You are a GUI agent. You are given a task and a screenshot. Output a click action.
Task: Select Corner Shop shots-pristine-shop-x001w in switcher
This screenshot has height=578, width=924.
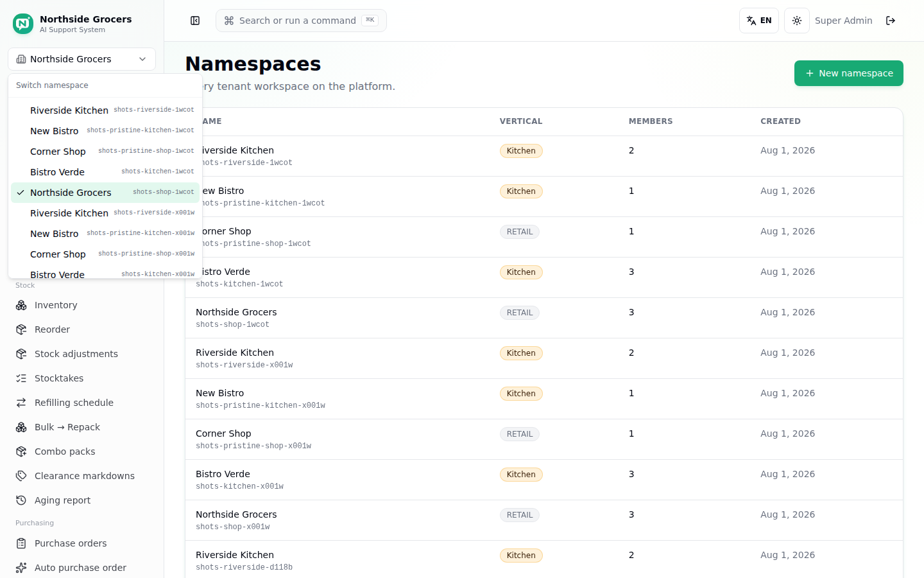[105, 254]
